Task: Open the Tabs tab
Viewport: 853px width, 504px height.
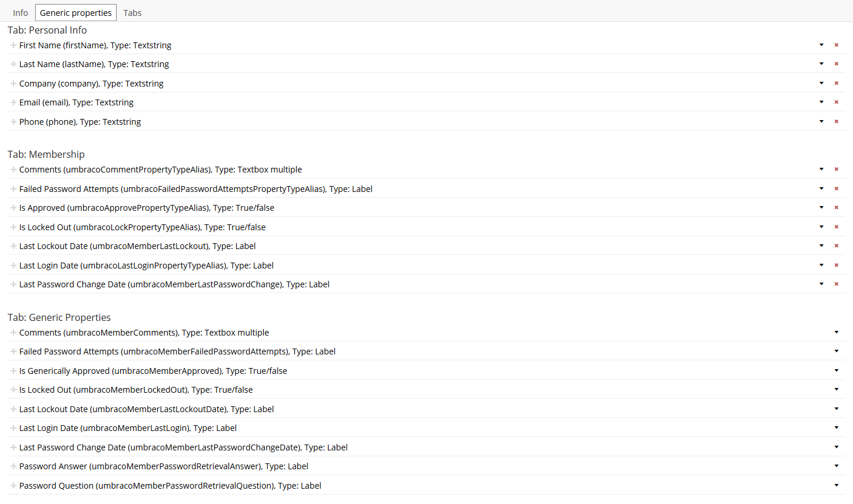Action: click(132, 13)
